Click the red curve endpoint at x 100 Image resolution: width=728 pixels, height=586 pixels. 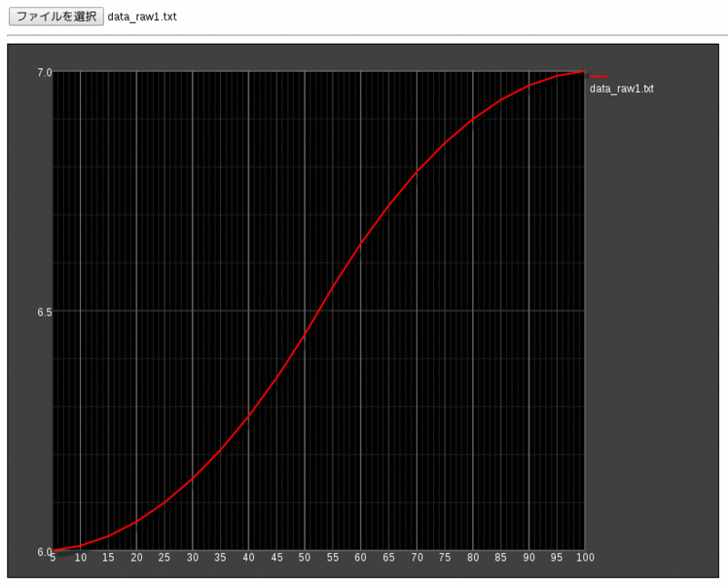[584, 72]
